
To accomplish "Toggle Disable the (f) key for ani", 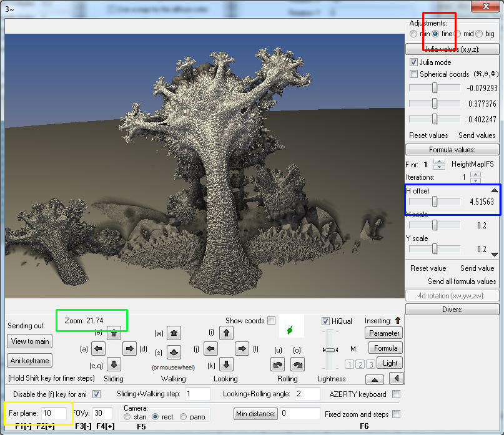I will coord(96,394).
